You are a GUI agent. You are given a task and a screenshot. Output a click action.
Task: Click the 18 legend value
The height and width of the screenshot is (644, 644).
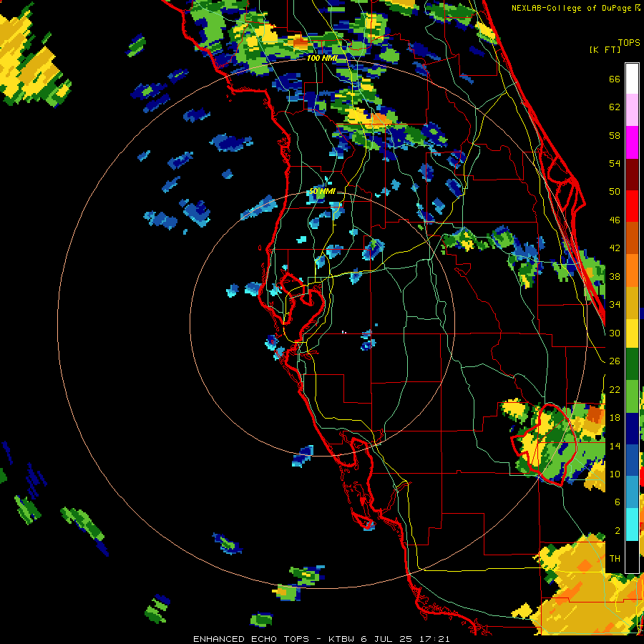pyautogui.click(x=615, y=418)
